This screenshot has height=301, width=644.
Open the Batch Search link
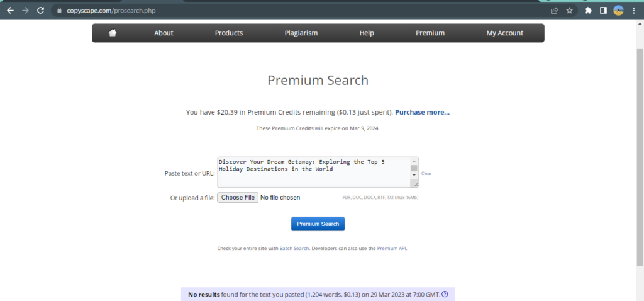(x=294, y=248)
